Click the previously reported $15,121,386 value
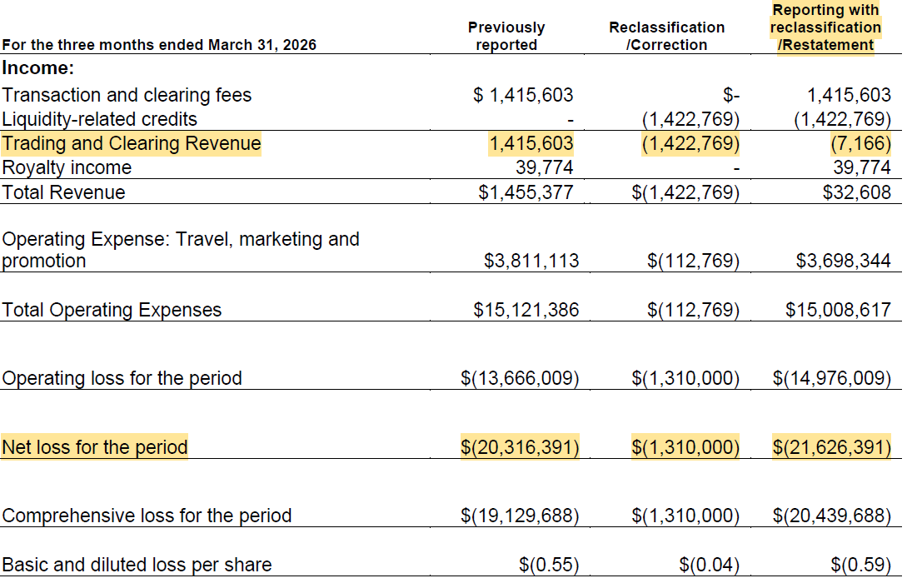This screenshot has height=588, width=907. click(x=526, y=310)
